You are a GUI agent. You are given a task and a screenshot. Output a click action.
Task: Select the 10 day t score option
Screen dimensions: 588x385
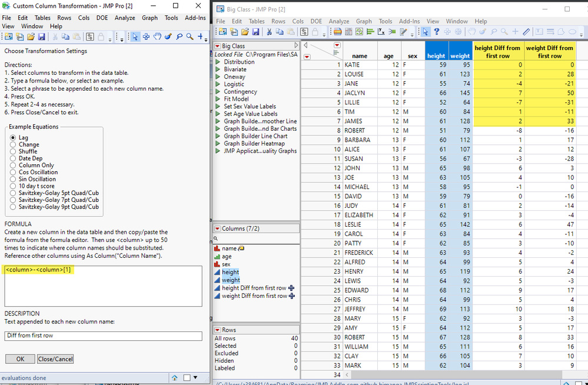[14, 187]
